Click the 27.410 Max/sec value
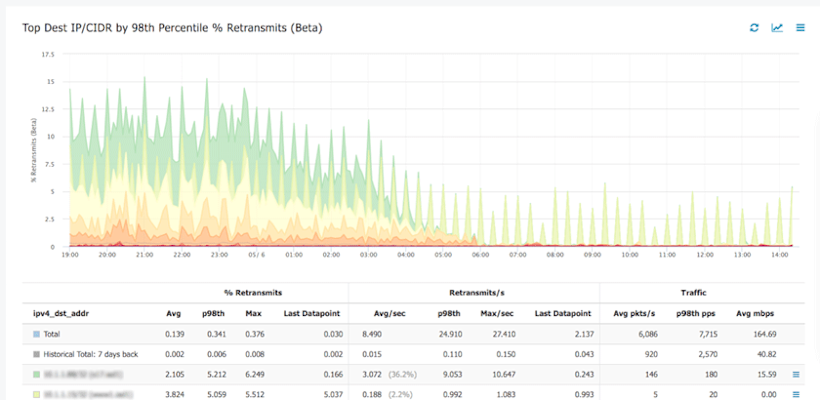This screenshot has width=820, height=400. coord(503,334)
